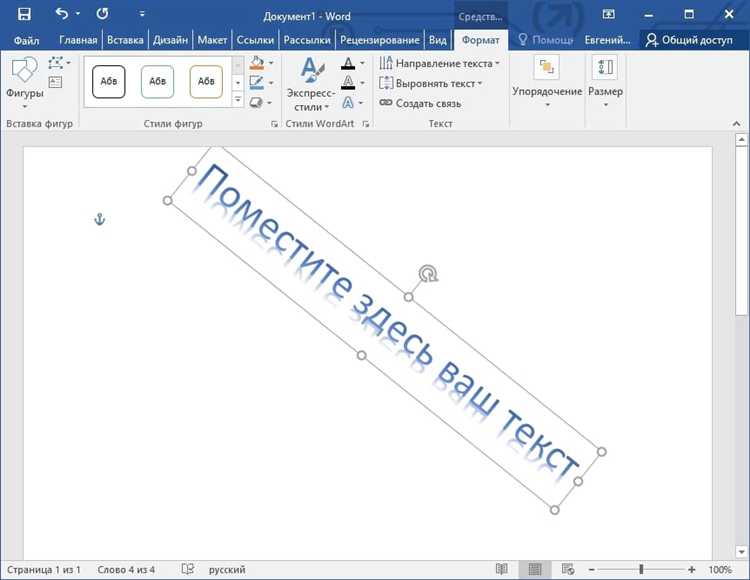Click the Shape Effects icon
The image size is (750, 580).
[256, 102]
